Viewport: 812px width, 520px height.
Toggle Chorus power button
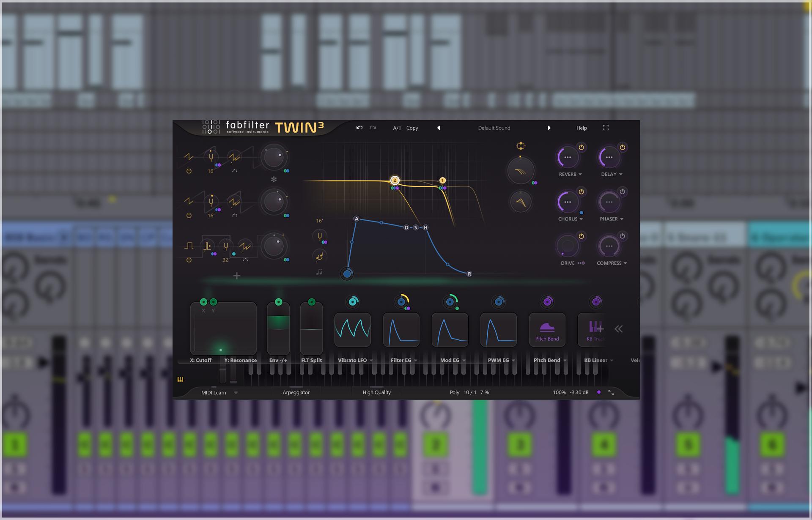(x=581, y=192)
